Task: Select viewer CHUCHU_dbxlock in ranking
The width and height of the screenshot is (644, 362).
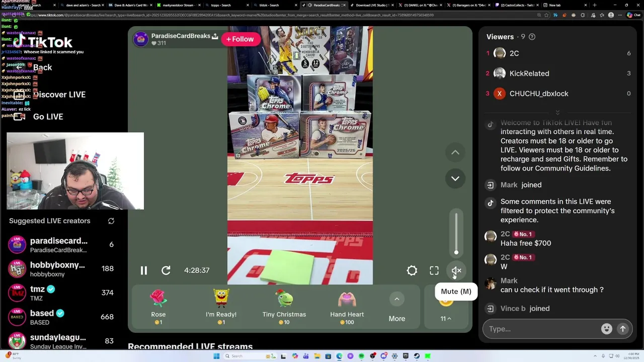Action: click(557, 94)
